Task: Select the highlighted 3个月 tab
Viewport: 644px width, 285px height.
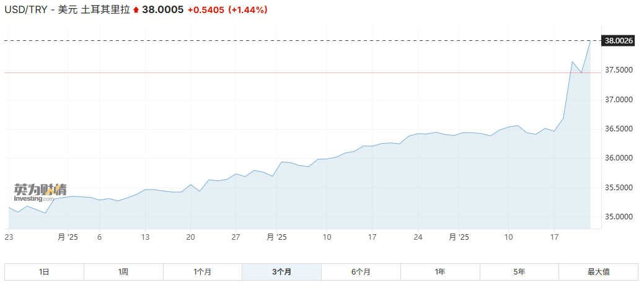Action: (281, 271)
